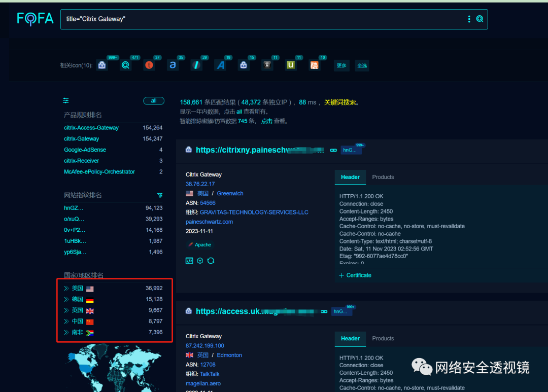Click the lock icon before access.uk URL

(x=189, y=311)
